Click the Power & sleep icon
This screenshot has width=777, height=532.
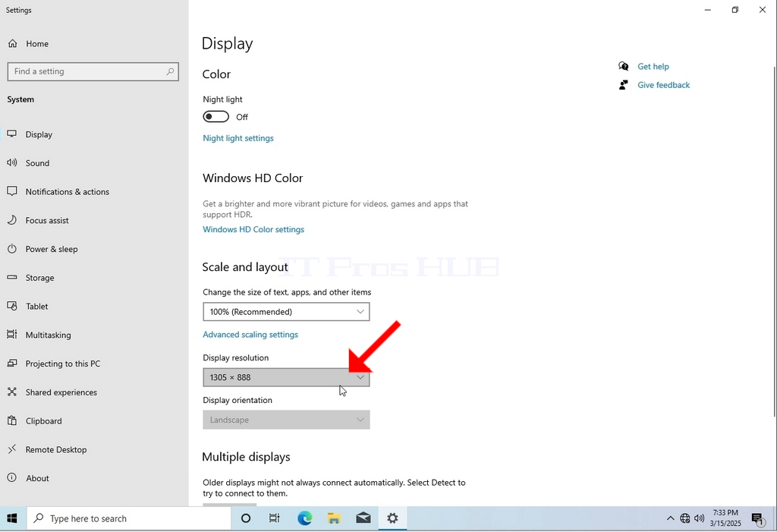12,249
